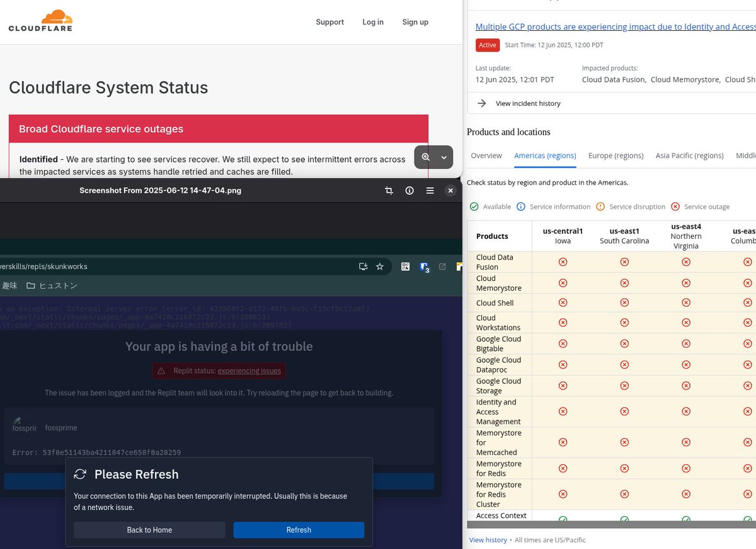This screenshot has width=756, height=549.
Task: Click the Service disruption legend icon
Action: (600, 207)
